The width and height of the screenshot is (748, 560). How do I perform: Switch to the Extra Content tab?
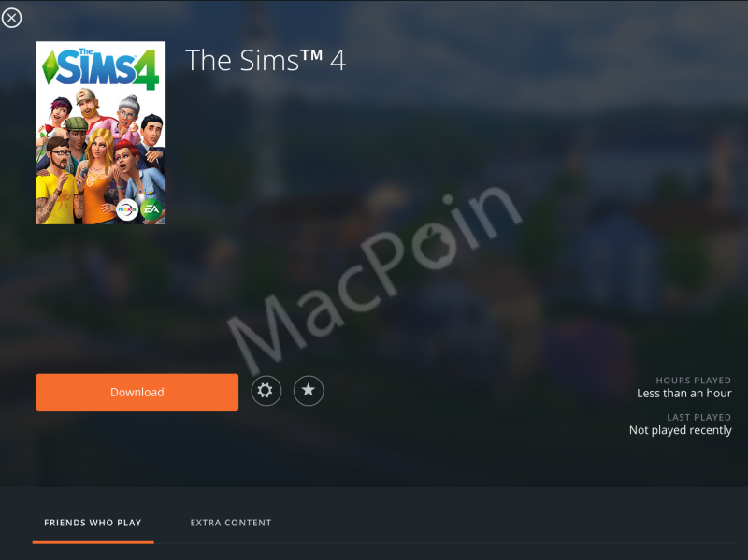tap(231, 523)
